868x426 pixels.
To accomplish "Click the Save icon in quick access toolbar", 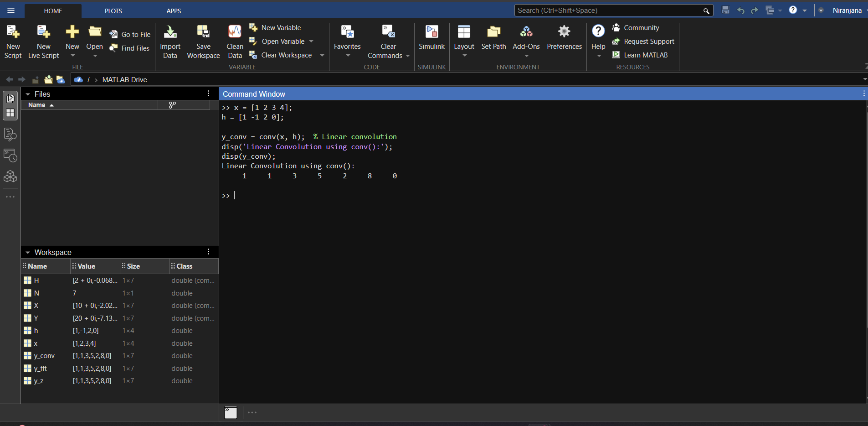I will (x=726, y=10).
